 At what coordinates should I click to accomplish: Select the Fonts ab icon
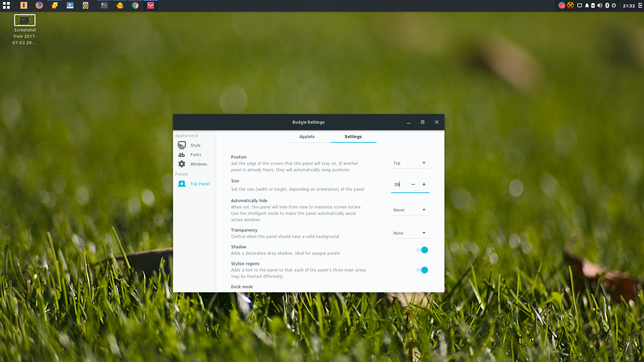pyautogui.click(x=181, y=155)
